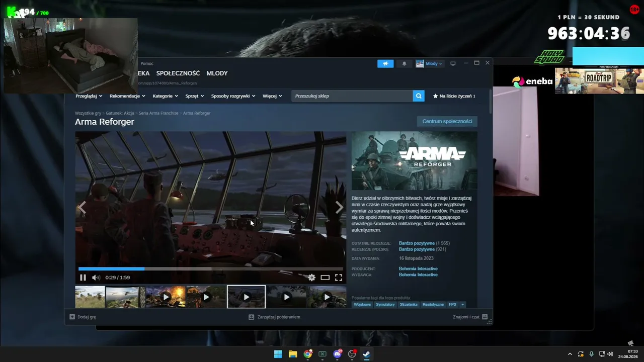Open the 'Pomoc' menu
Viewport: 644px width, 362px height.
point(147,63)
